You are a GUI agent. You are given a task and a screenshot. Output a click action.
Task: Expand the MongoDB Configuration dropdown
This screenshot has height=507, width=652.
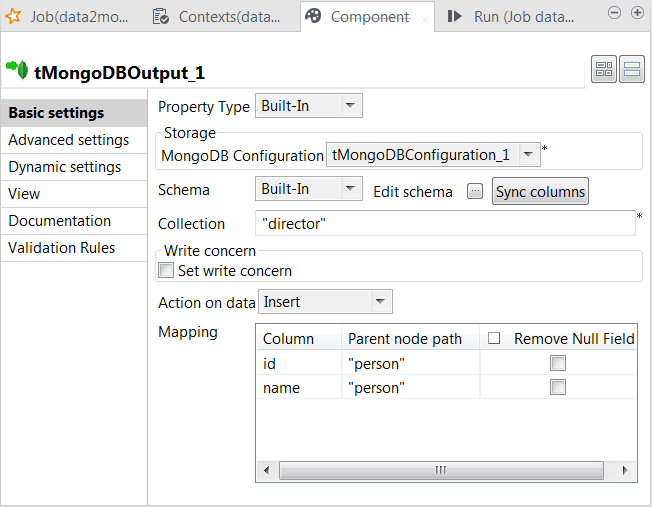tap(530, 155)
